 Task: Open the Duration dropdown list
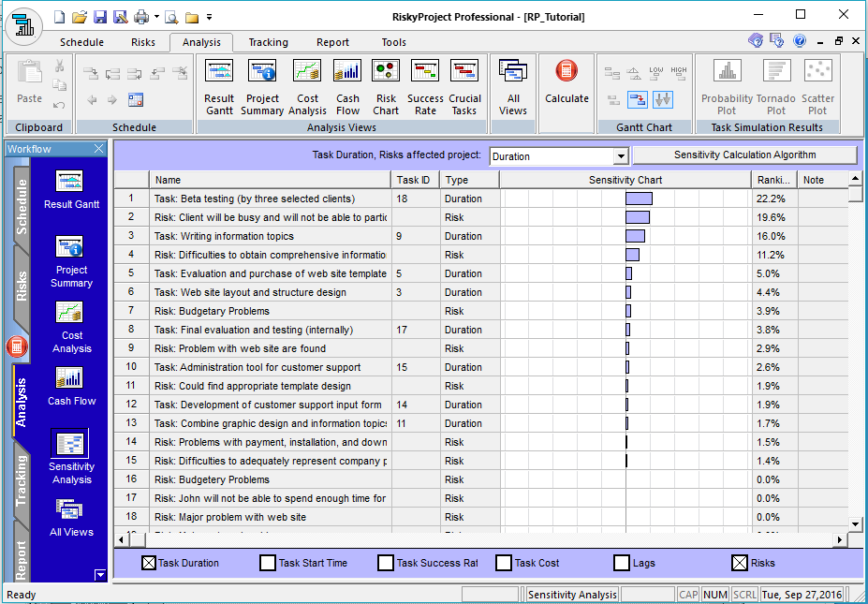coord(621,156)
